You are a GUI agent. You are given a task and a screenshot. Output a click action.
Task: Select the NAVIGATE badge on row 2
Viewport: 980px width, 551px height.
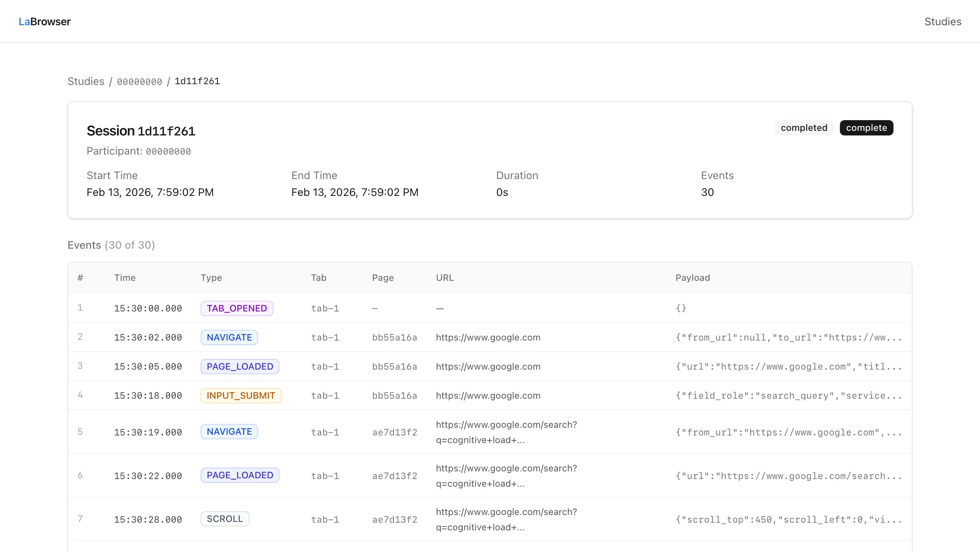click(x=229, y=337)
